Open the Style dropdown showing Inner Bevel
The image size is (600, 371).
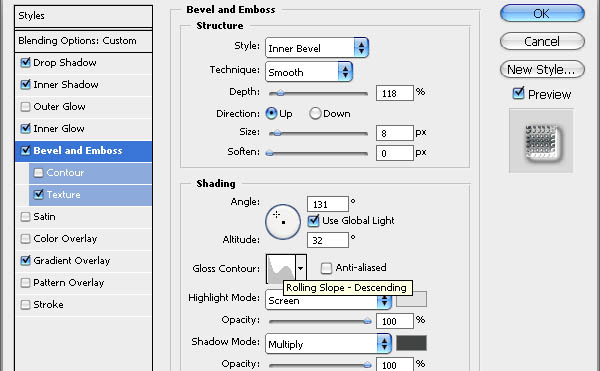click(317, 48)
